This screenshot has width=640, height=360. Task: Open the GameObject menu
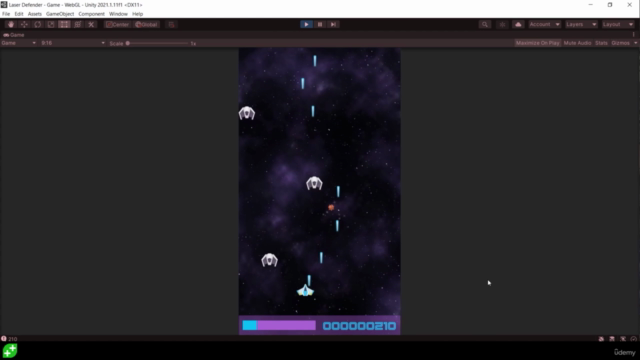click(x=60, y=14)
